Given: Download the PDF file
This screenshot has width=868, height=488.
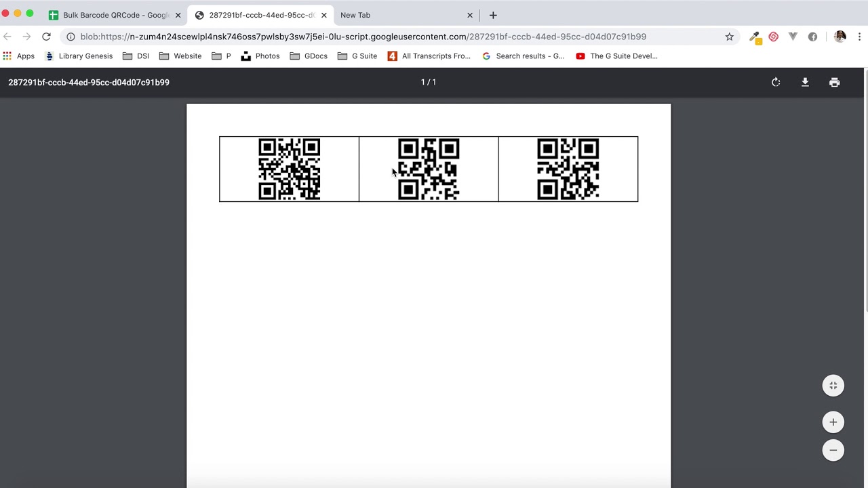Looking at the screenshot, I should [805, 82].
